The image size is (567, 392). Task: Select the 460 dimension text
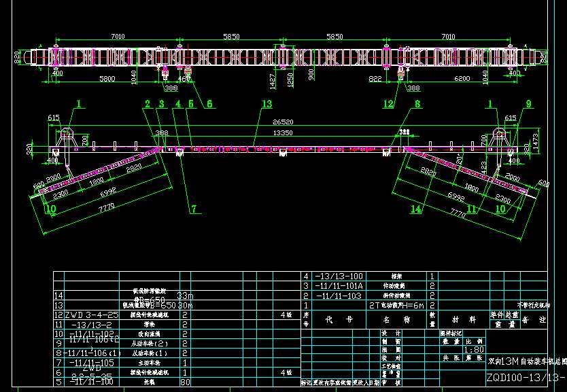pos(184,78)
